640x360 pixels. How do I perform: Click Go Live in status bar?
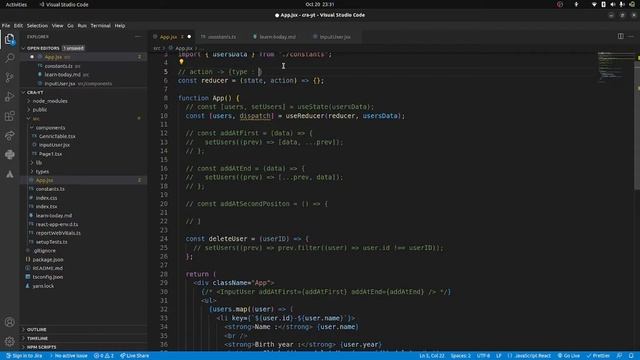coord(569,356)
